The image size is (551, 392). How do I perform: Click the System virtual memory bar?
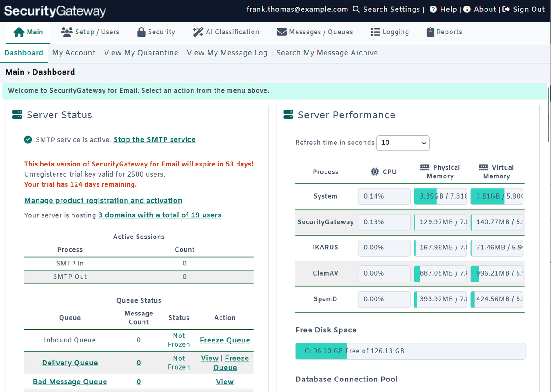[497, 196]
